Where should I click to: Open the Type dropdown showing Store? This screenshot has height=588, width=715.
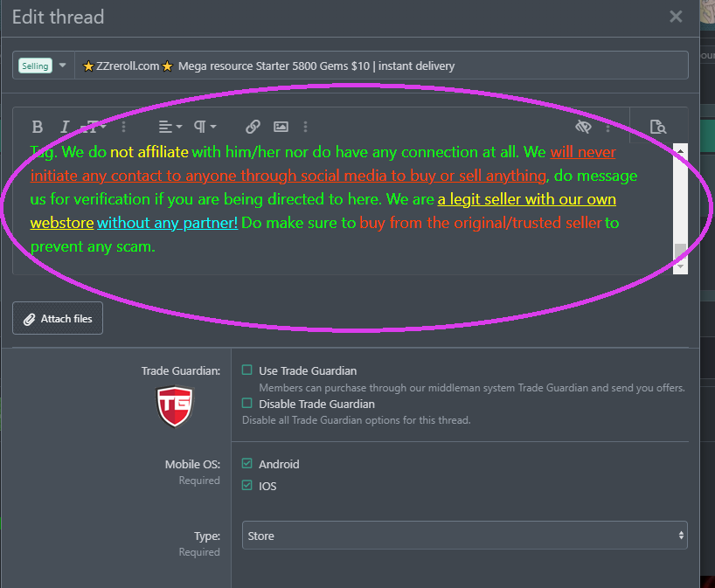[465, 535]
